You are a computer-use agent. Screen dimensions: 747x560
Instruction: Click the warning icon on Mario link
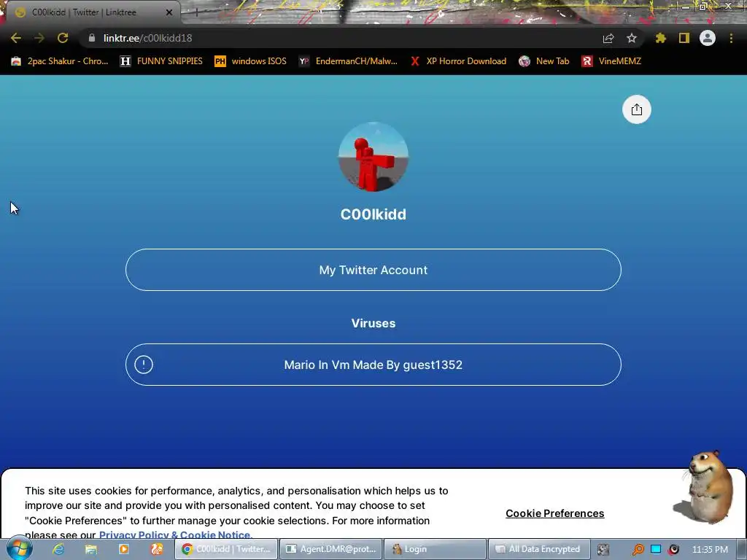pyautogui.click(x=144, y=365)
